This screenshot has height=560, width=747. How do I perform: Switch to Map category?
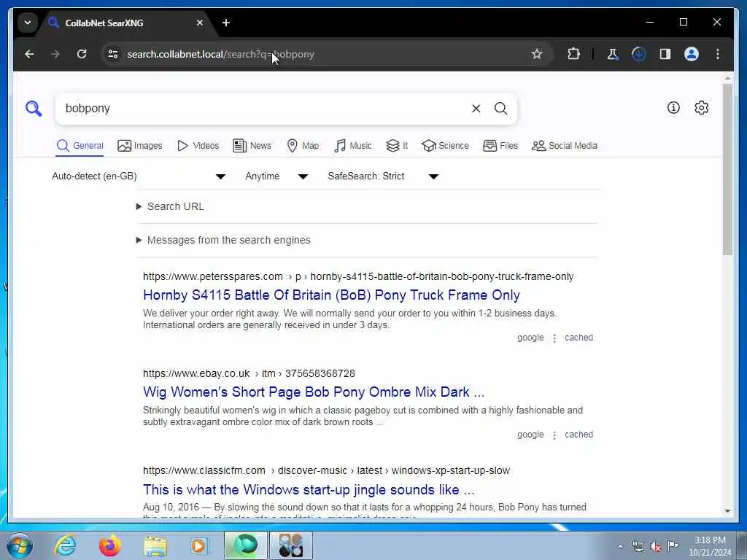click(x=303, y=146)
